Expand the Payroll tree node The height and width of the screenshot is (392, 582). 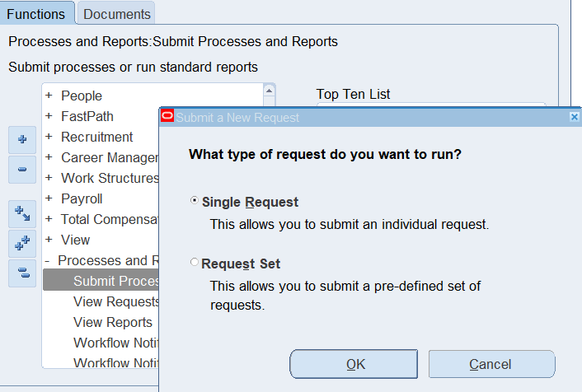coord(49,199)
